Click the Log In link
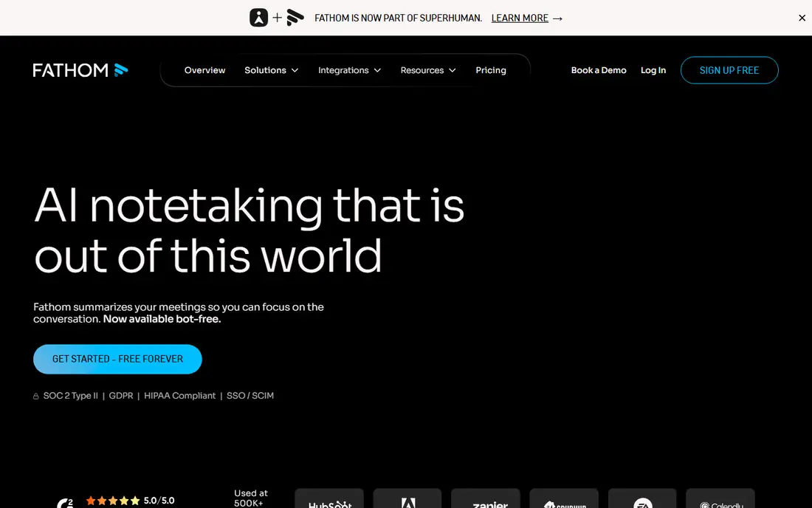 click(653, 70)
